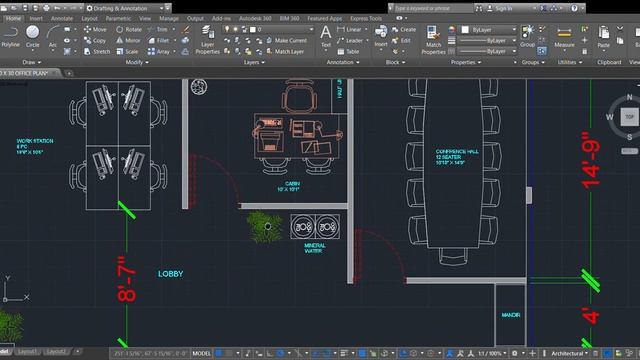Click the Match Properties tool
640x360 pixels.
click(x=433, y=40)
